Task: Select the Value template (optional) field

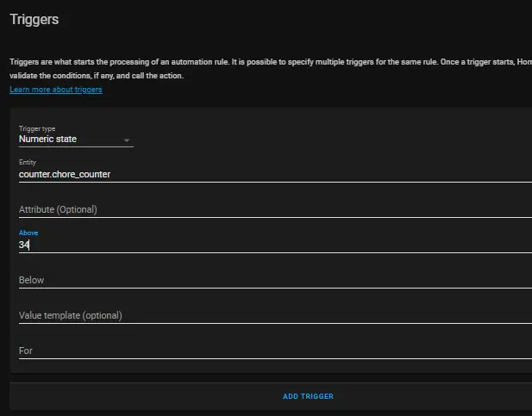Action: (275, 315)
